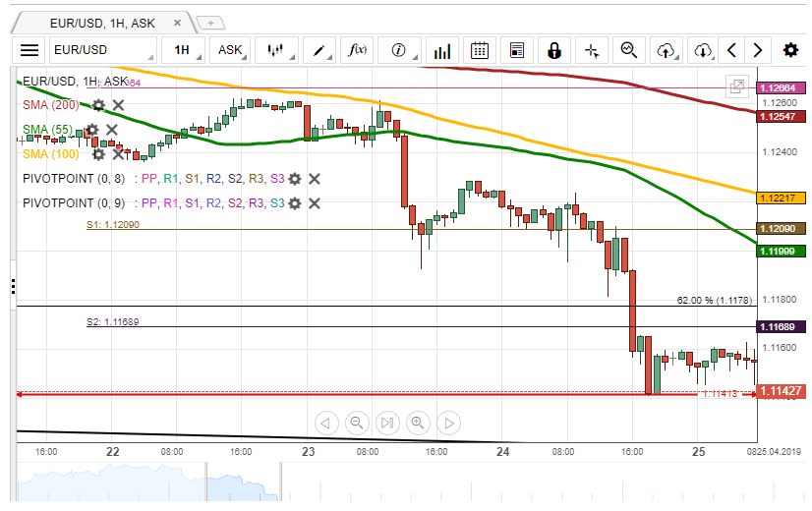Image resolution: width=812 pixels, height=511 pixels.
Task: Toggle the chart lock icon
Action: coord(553,50)
